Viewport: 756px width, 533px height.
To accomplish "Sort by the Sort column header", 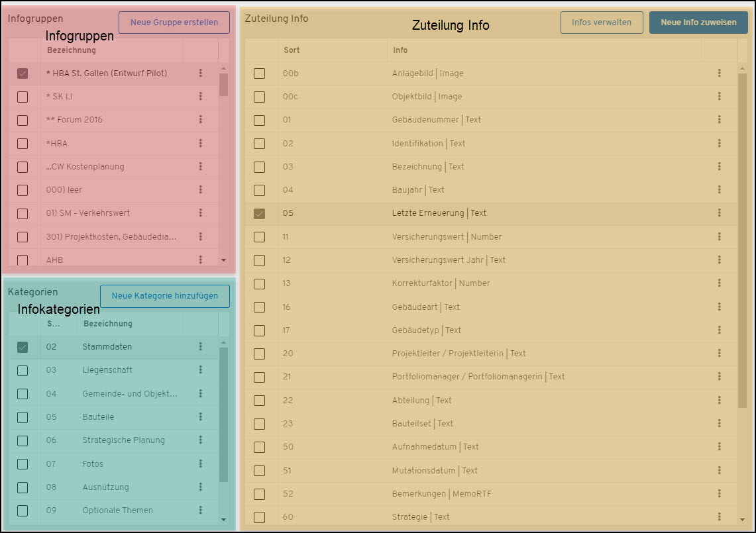I will (292, 50).
